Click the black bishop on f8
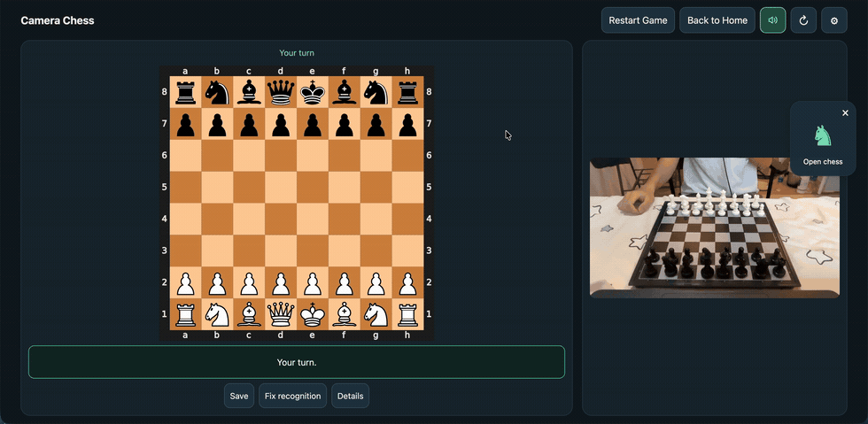The image size is (868, 424). point(345,92)
